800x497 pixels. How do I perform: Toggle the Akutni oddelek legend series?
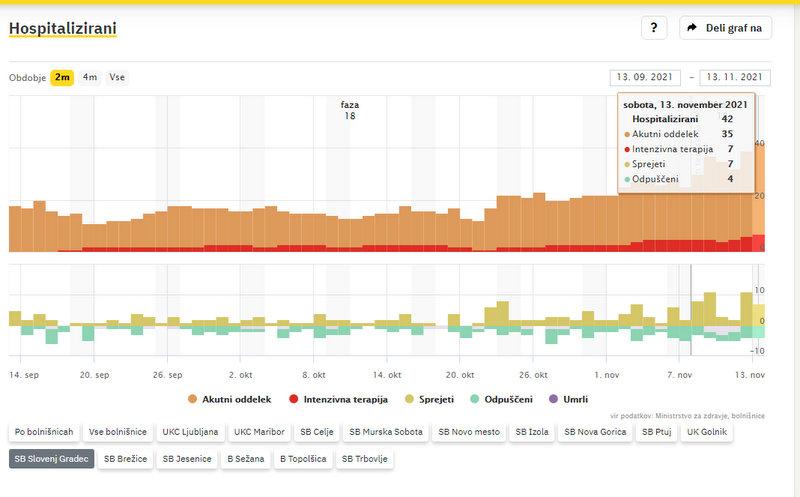click(x=231, y=399)
